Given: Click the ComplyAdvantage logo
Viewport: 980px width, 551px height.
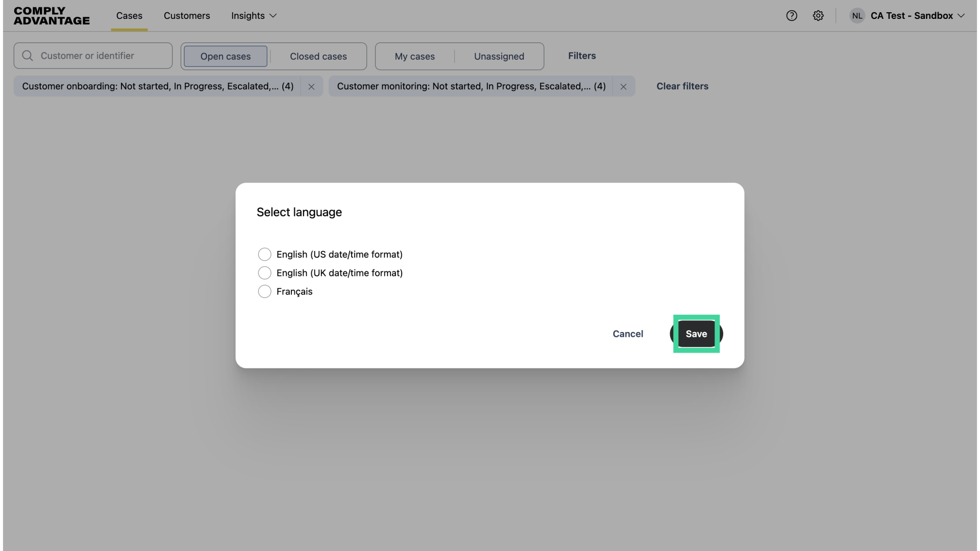Looking at the screenshot, I should tap(52, 16).
